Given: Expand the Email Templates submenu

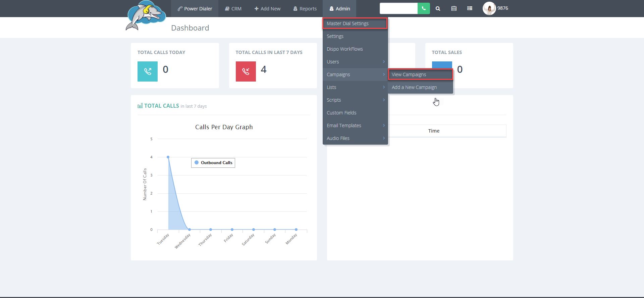Looking at the screenshot, I should (355, 126).
